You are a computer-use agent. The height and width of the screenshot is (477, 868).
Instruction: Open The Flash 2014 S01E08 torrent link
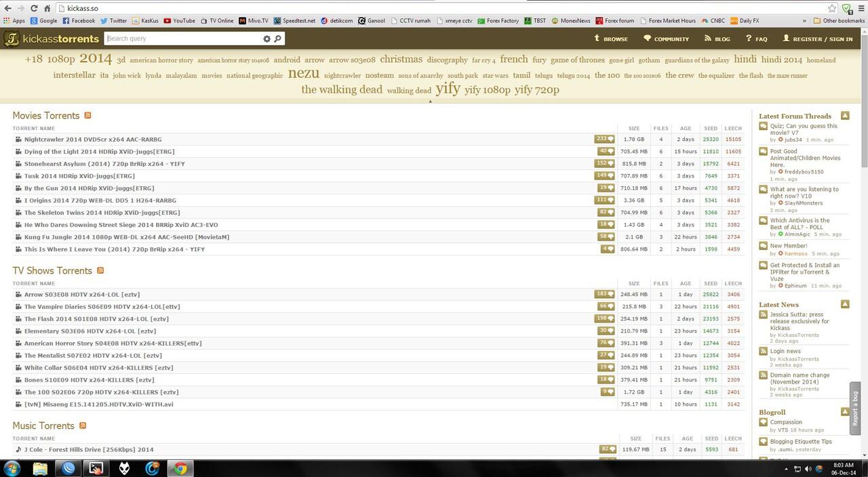[x=96, y=319]
